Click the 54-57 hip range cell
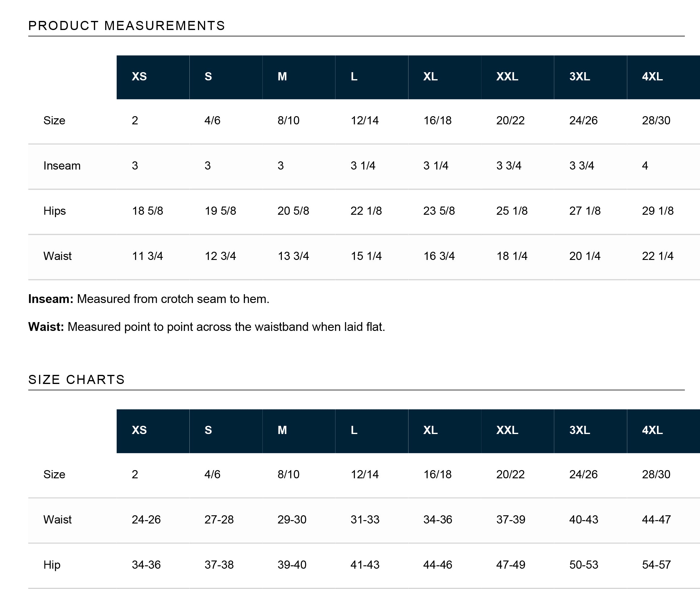700x589 pixels. (656, 565)
